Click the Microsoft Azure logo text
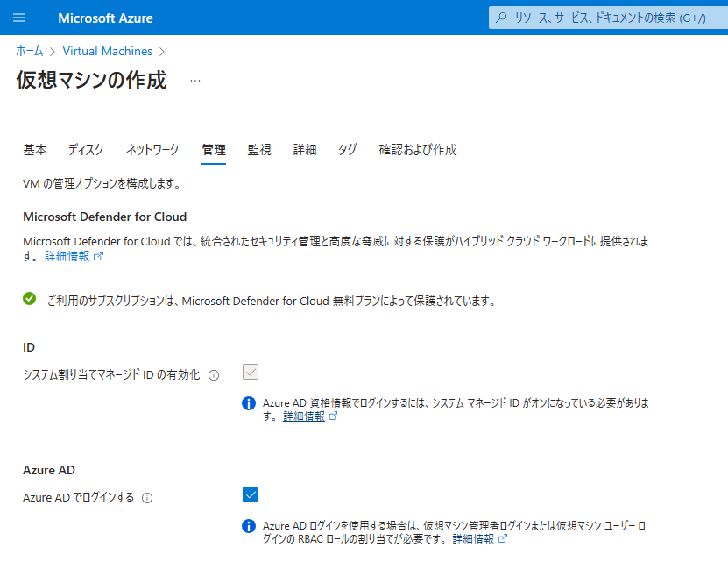728x562 pixels. (105, 18)
